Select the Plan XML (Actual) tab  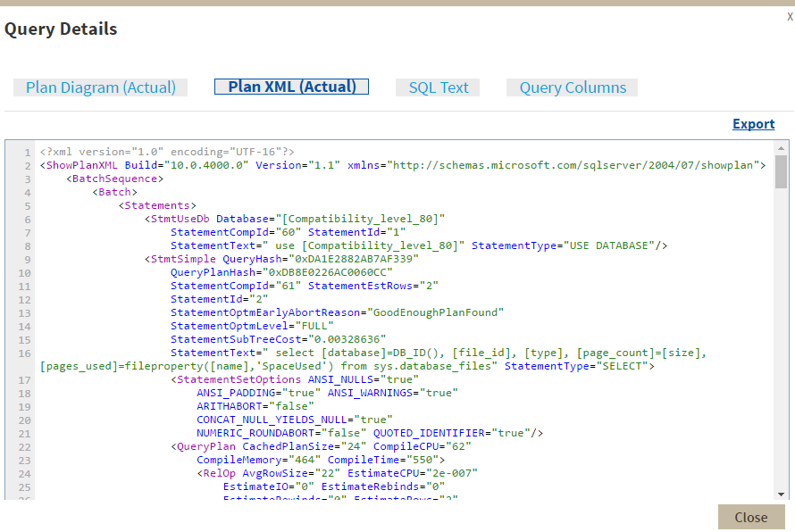point(291,87)
